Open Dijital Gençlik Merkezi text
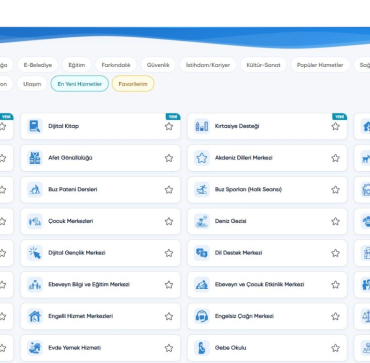Viewport: 370px width, 363px height. pos(77,253)
